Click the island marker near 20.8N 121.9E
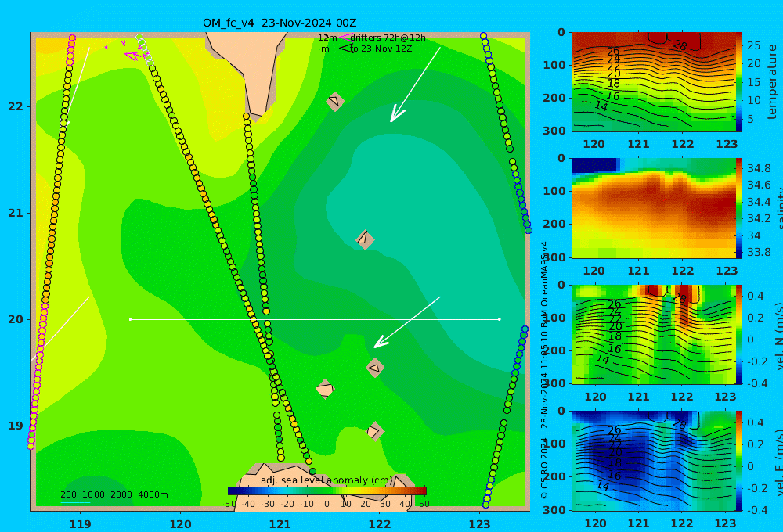Image resolution: width=783 pixels, height=532 pixels. pyautogui.click(x=365, y=239)
